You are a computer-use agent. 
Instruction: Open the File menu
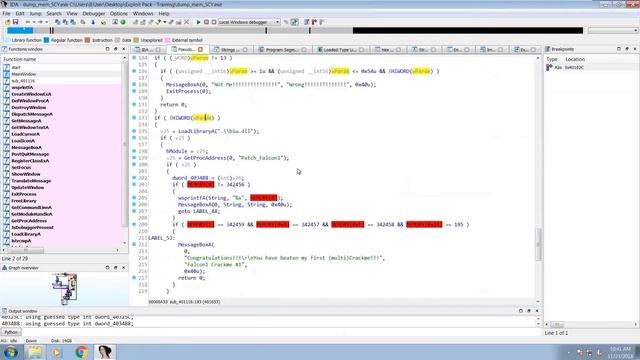[7, 13]
